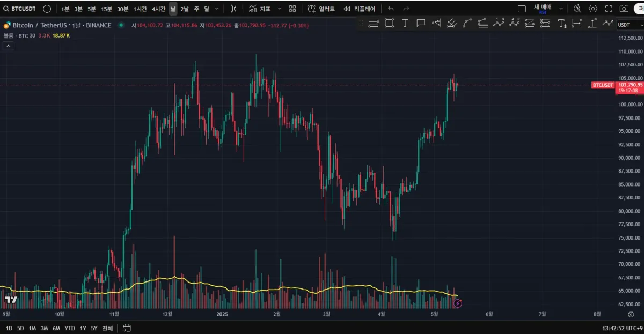Viewport: 644px width, 334px height.
Task: Expand the layout management dropdown arrow
Action: coord(561,9)
